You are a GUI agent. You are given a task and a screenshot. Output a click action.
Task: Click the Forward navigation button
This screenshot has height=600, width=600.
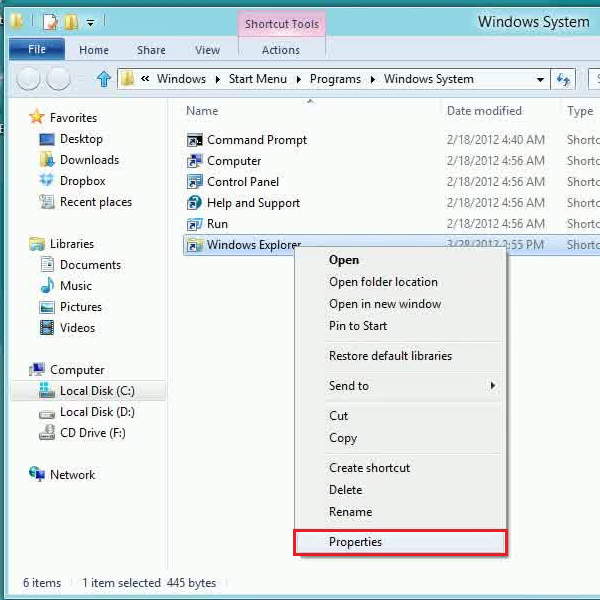click(58, 78)
